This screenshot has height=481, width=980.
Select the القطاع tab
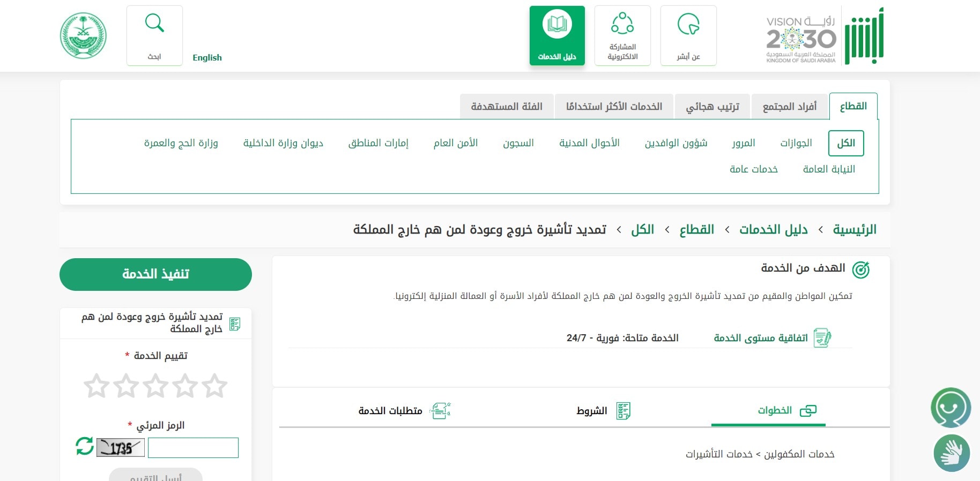(853, 106)
